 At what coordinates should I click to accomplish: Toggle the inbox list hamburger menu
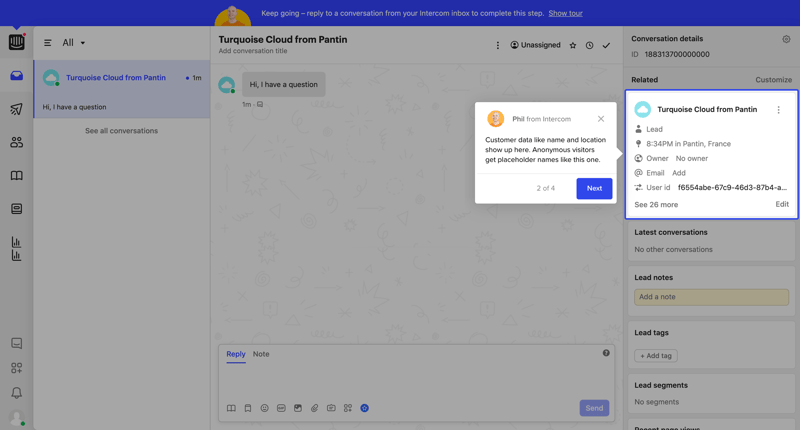point(47,43)
